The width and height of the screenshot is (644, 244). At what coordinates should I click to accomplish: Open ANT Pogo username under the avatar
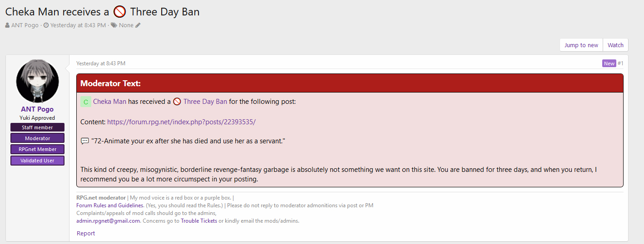37,109
